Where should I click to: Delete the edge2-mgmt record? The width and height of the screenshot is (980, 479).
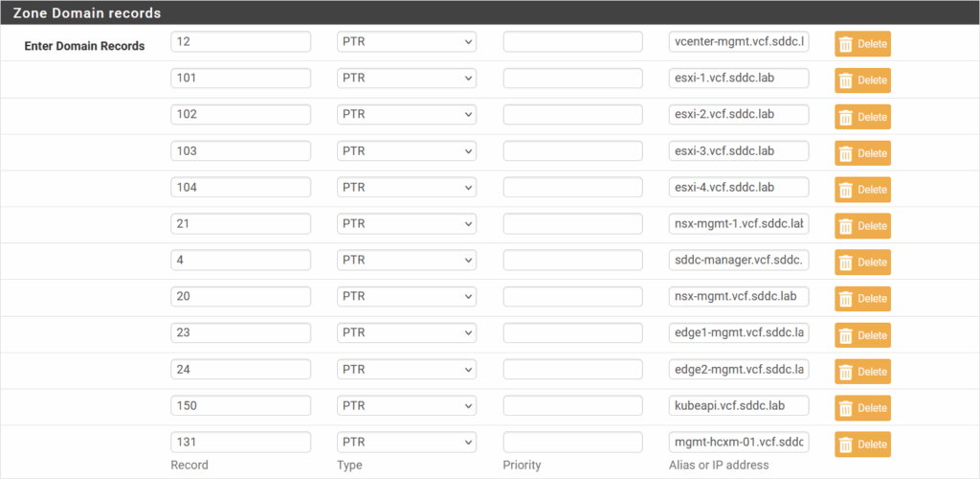(x=862, y=372)
